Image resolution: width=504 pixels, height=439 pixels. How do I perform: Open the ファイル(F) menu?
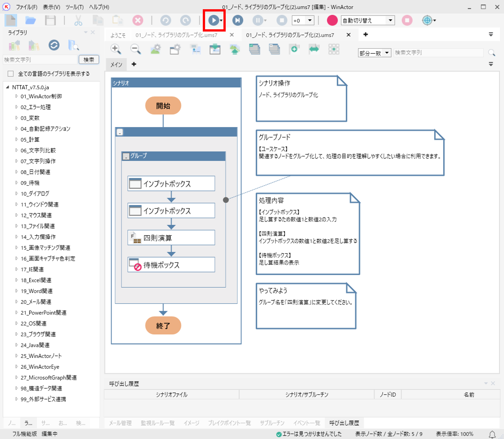pos(27,7)
